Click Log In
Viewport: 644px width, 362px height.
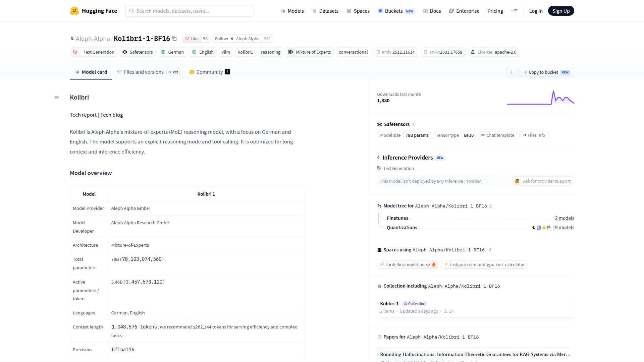pos(536,11)
